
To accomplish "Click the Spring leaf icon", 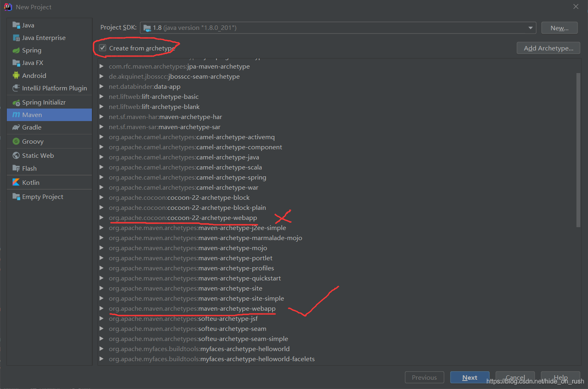I will pos(16,50).
